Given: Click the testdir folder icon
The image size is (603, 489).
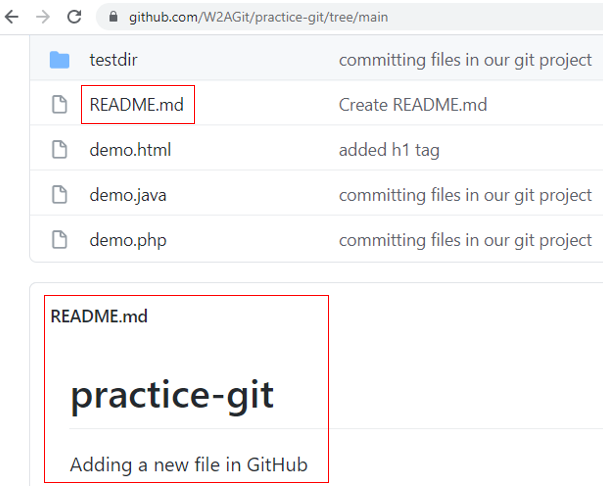Looking at the screenshot, I should 60,60.
